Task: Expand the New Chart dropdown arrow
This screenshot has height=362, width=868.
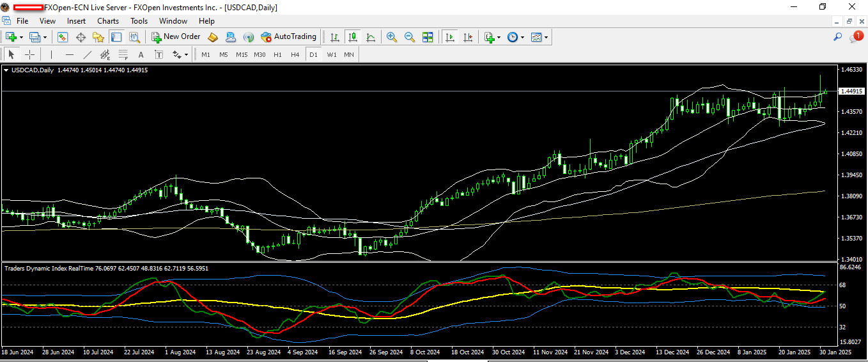Action: (21, 37)
